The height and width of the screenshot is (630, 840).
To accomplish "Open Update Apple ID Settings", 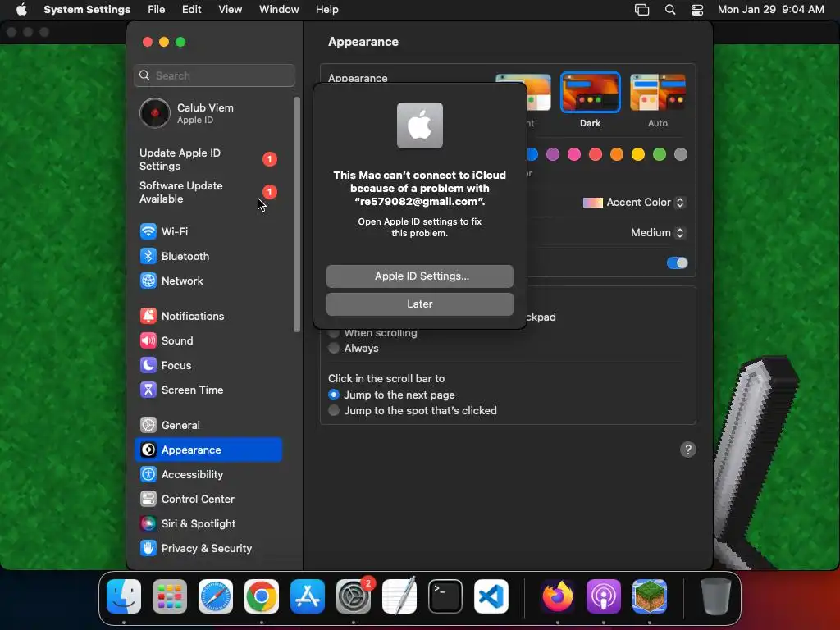I will 208,160.
